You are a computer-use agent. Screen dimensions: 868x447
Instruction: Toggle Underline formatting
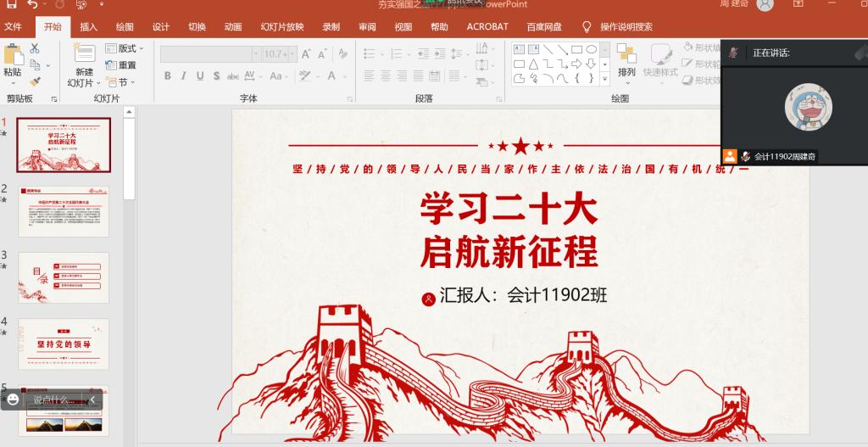pyautogui.click(x=200, y=76)
